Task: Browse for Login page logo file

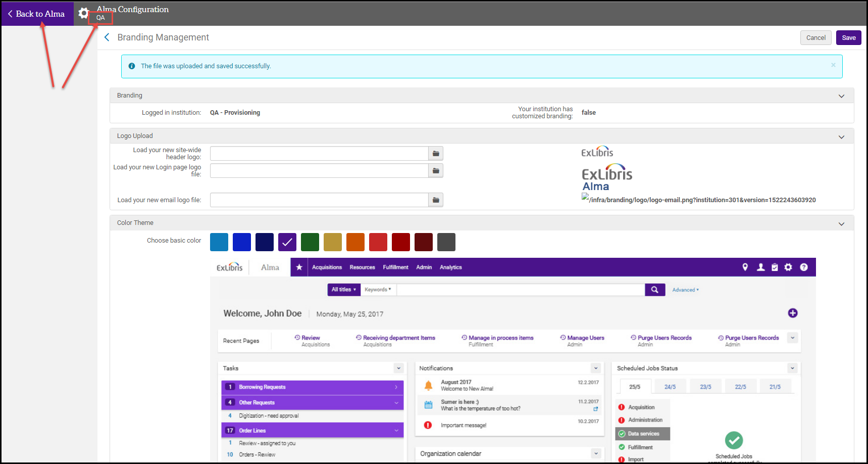Action: tap(436, 171)
